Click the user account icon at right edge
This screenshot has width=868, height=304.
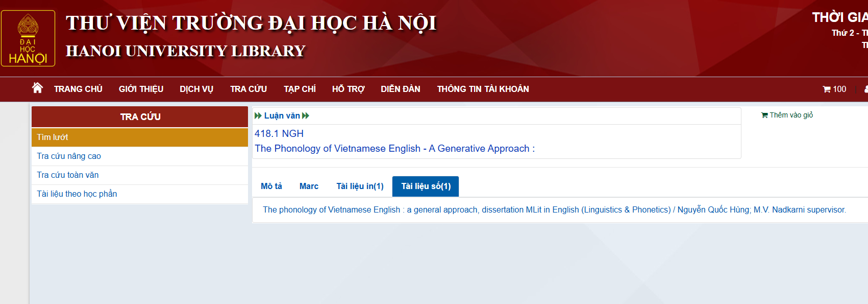(x=865, y=89)
